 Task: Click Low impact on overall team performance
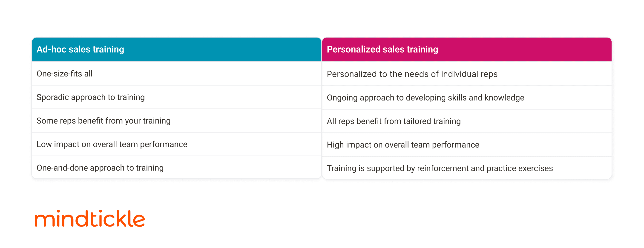click(x=112, y=144)
